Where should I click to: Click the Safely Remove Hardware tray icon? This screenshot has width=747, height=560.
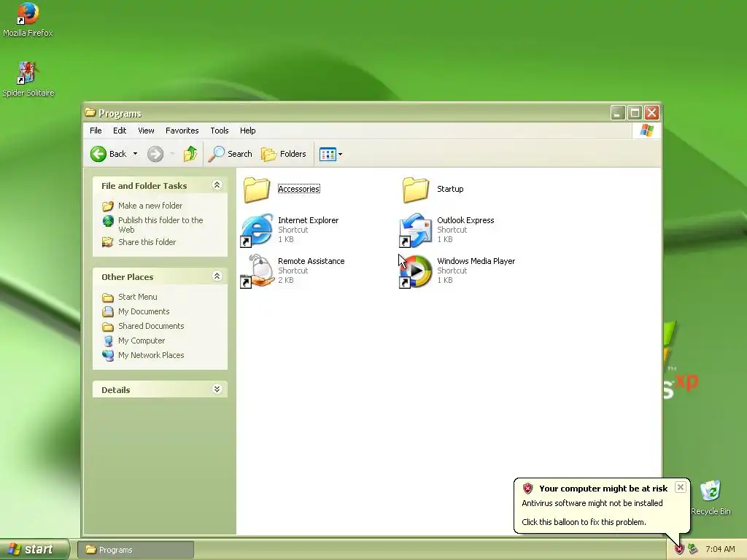(693, 550)
